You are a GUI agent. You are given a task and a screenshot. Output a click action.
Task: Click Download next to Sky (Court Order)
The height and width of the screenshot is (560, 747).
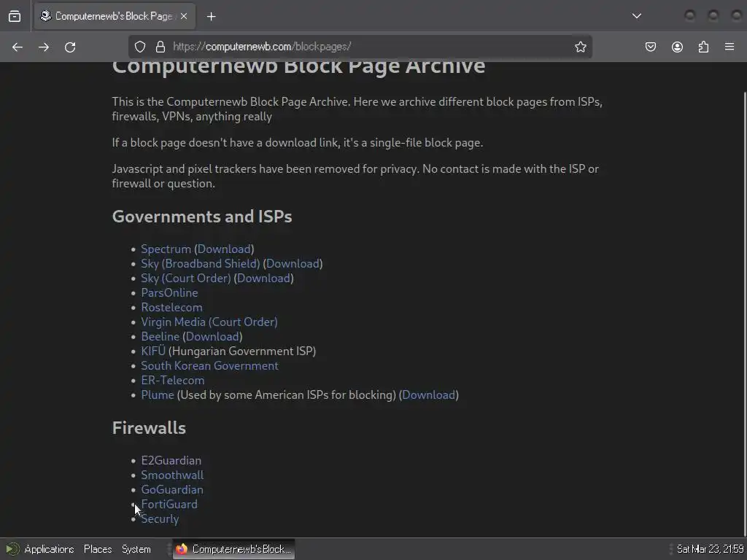(263, 278)
